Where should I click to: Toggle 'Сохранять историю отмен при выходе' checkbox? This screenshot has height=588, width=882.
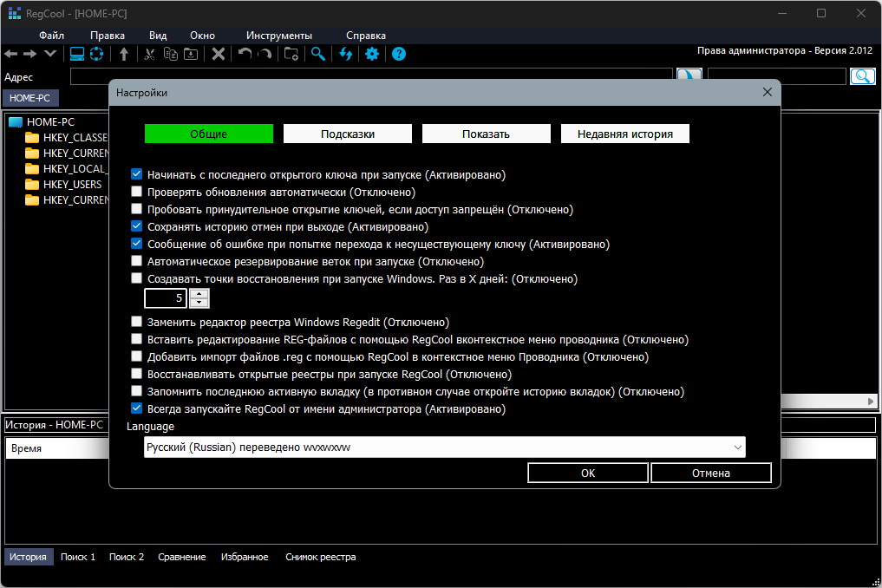coord(137,226)
